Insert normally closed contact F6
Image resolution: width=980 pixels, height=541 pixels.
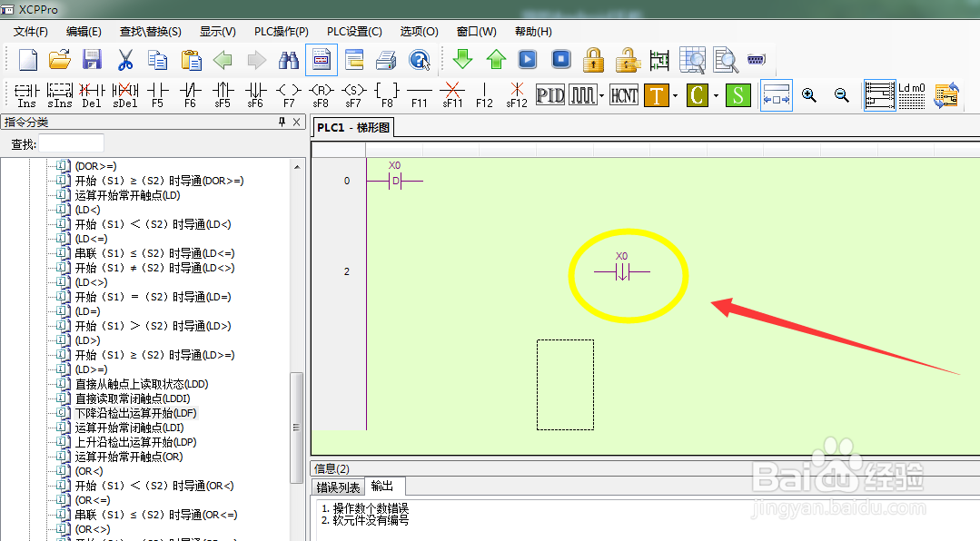tap(190, 95)
